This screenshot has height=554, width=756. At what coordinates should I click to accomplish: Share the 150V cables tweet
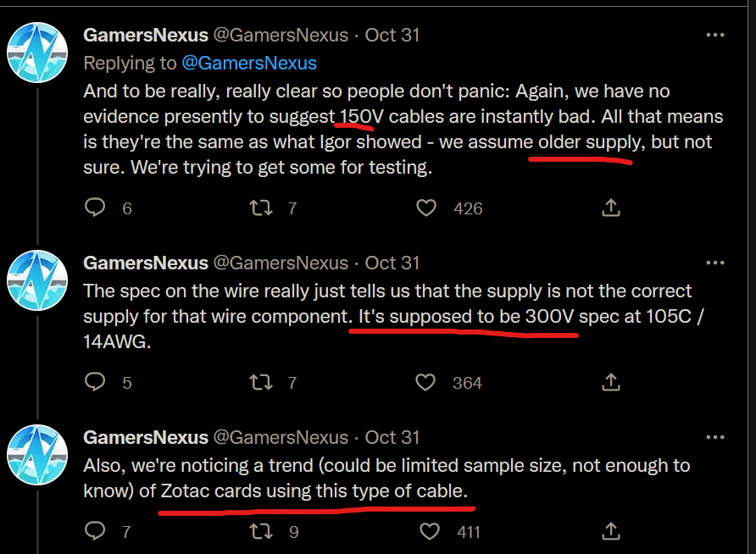click(x=610, y=208)
